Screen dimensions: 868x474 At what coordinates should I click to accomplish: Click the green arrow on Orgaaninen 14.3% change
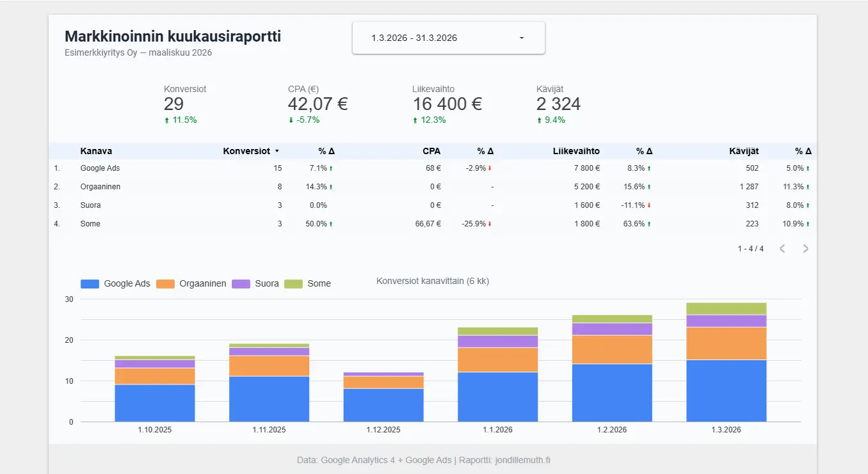[x=330, y=187]
